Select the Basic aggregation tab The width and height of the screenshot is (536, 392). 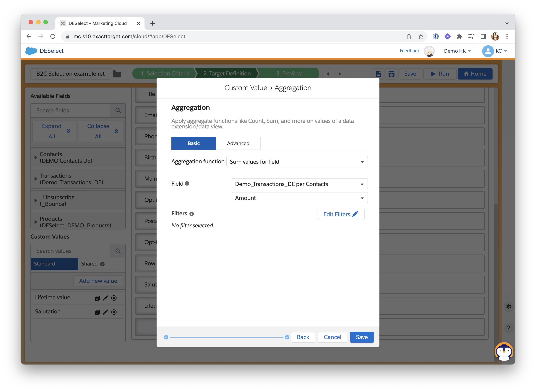(x=194, y=143)
